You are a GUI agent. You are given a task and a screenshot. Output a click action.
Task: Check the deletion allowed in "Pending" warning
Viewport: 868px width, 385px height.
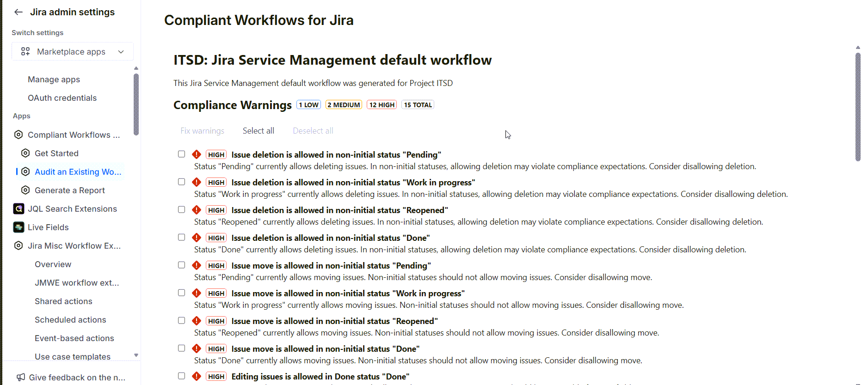click(x=181, y=154)
